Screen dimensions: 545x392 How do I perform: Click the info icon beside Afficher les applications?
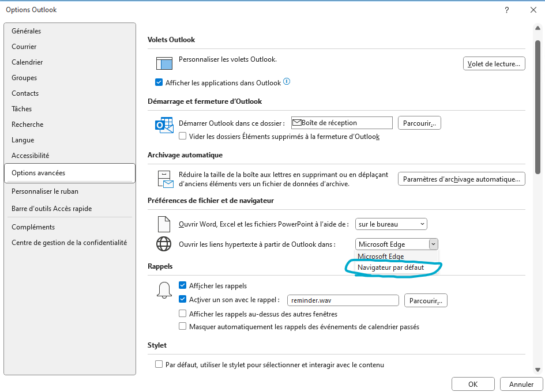coord(287,82)
